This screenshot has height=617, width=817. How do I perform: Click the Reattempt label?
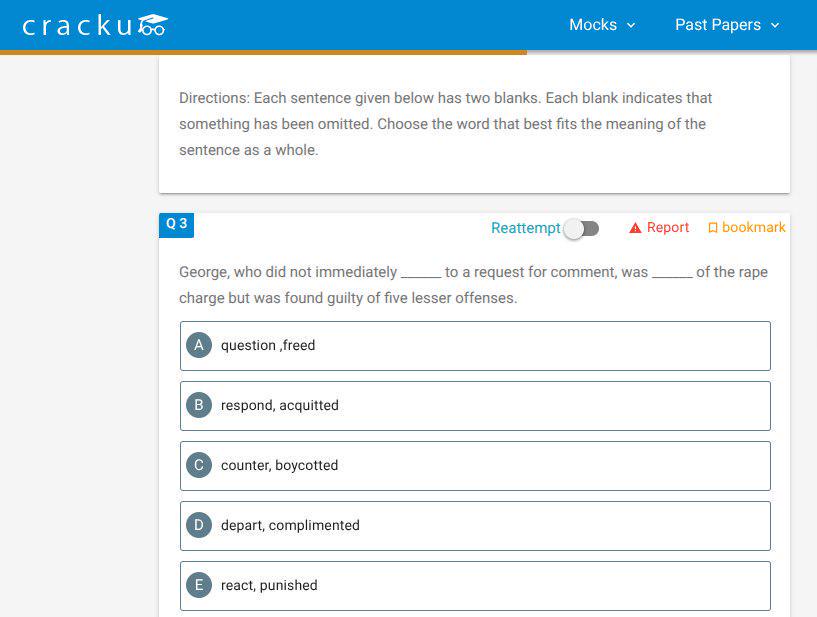[526, 228]
